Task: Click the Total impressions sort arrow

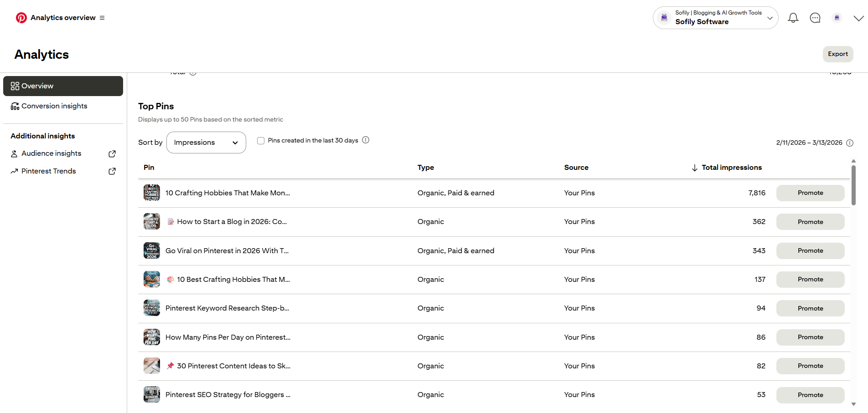Action: click(694, 168)
